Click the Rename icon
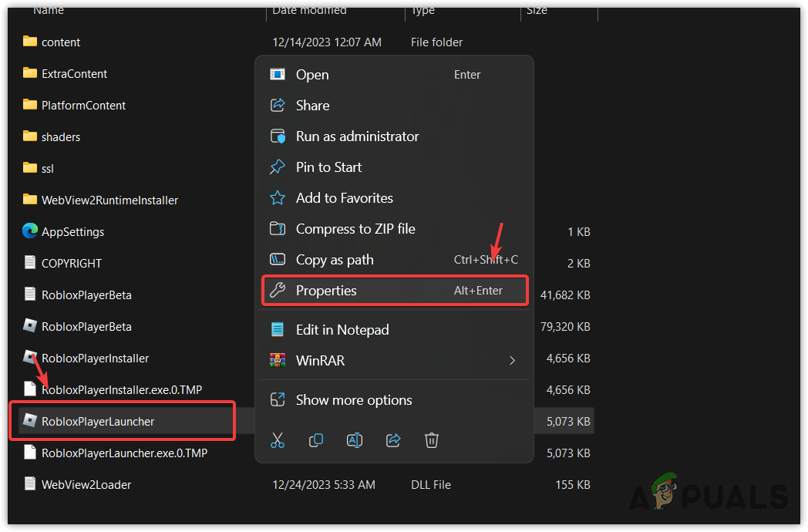Viewport: 808px width, 532px height. coord(355,441)
